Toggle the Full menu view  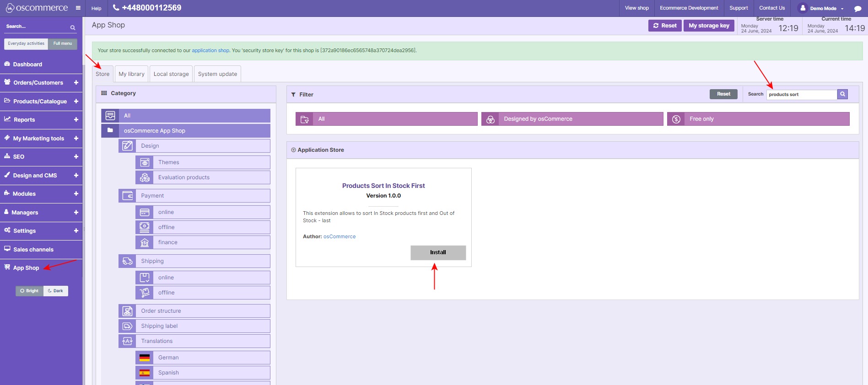(63, 44)
